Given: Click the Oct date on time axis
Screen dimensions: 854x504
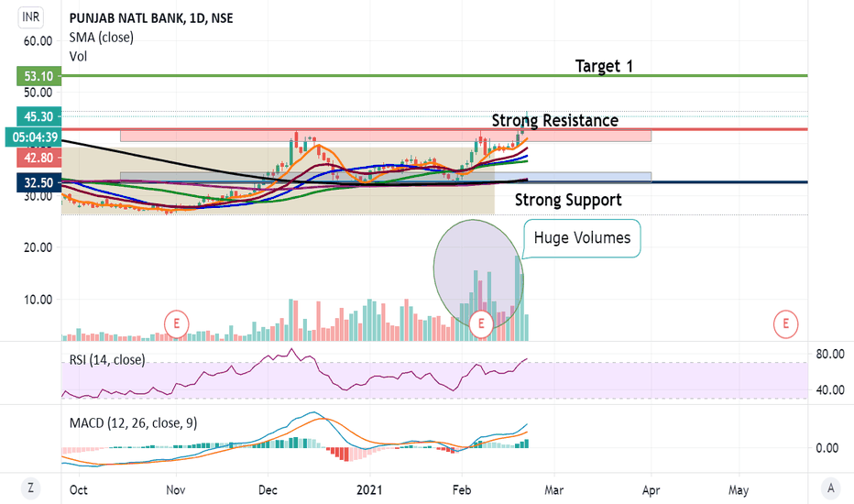Looking at the screenshot, I should coord(79,490).
